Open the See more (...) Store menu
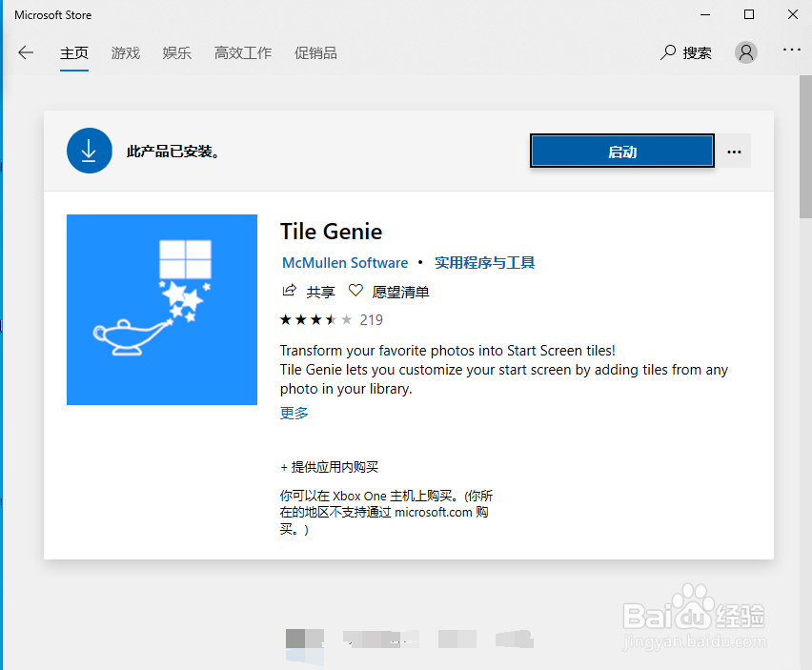Viewport: 812px width, 670px height. (x=792, y=52)
